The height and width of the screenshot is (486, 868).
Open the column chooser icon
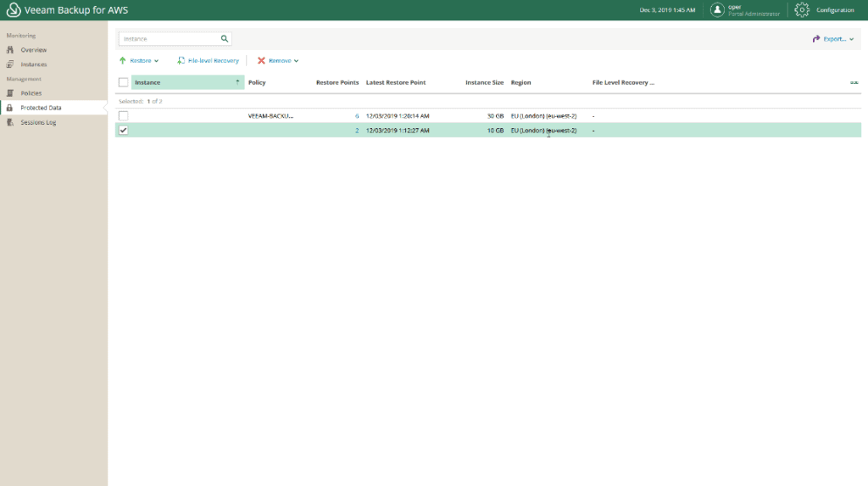coord(854,82)
